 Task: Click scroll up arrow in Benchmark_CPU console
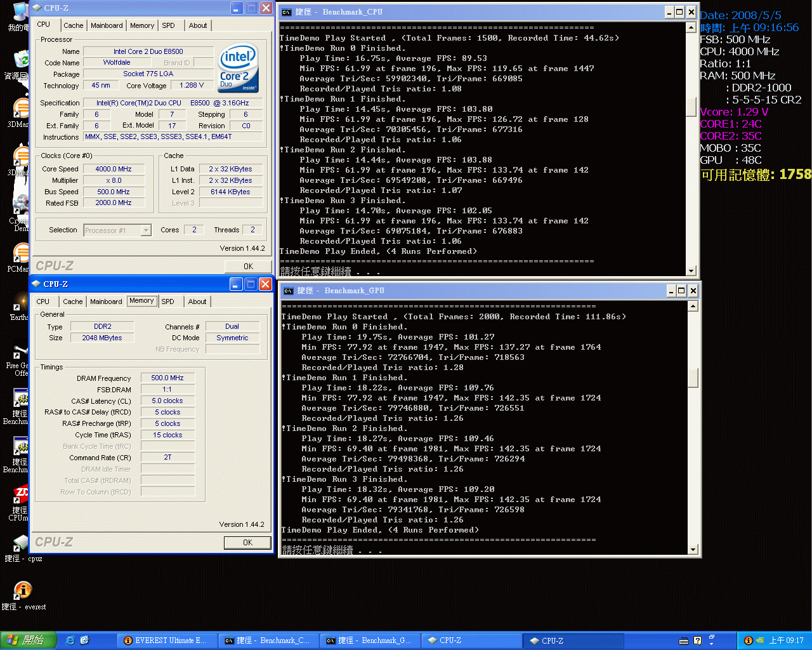point(691,27)
